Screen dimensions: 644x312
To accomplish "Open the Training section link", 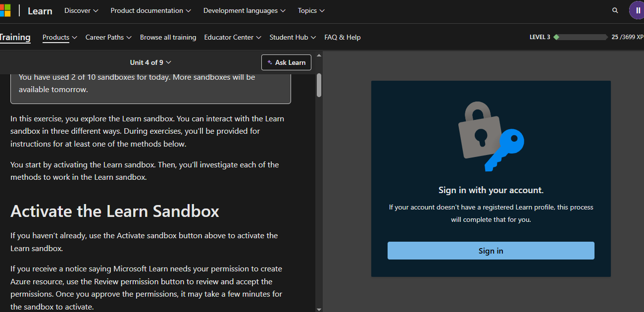I will click(x=15, y=37).
